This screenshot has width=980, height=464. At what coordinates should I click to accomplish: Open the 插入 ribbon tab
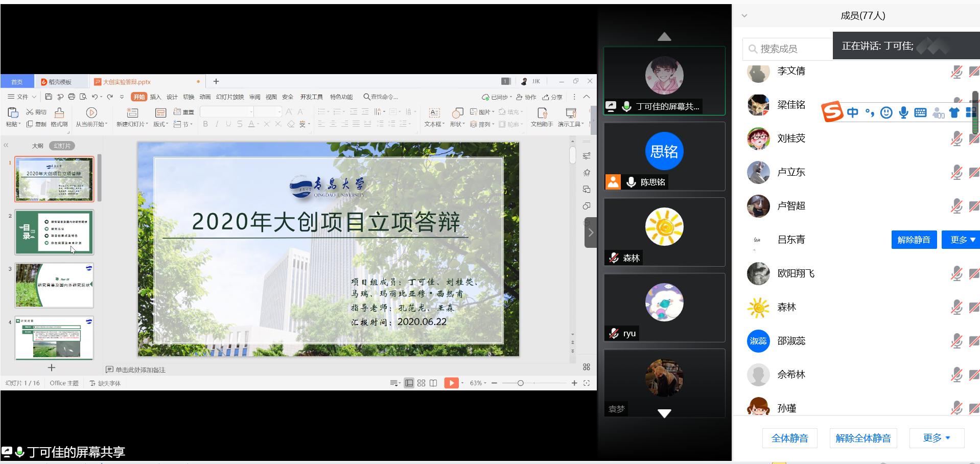[x=155, y=97]
